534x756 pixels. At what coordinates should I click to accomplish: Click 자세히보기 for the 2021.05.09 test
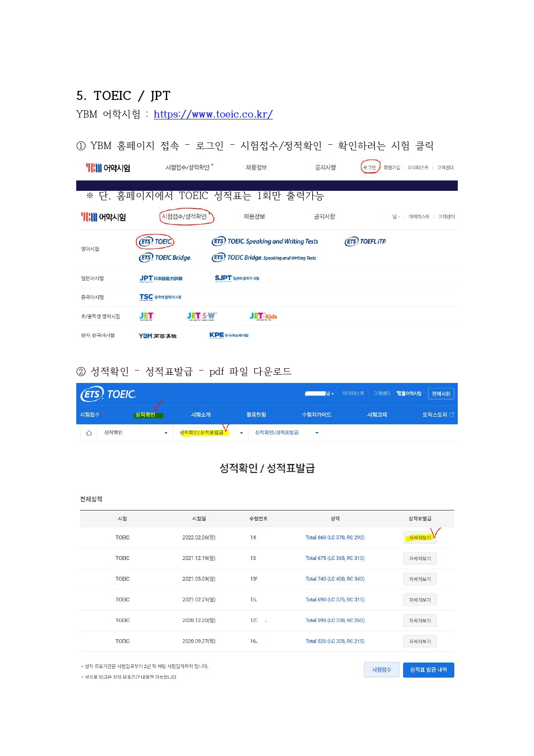(420, 579)
